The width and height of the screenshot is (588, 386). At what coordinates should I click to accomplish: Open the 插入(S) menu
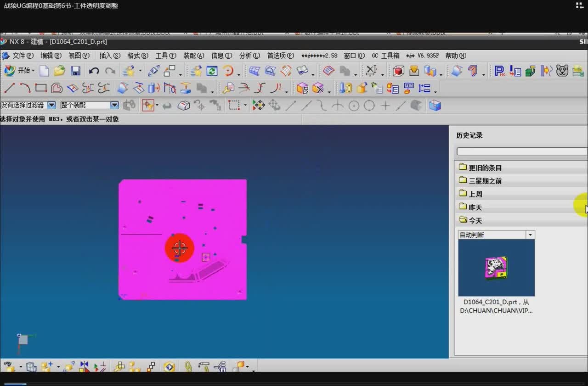click(110, 56)
